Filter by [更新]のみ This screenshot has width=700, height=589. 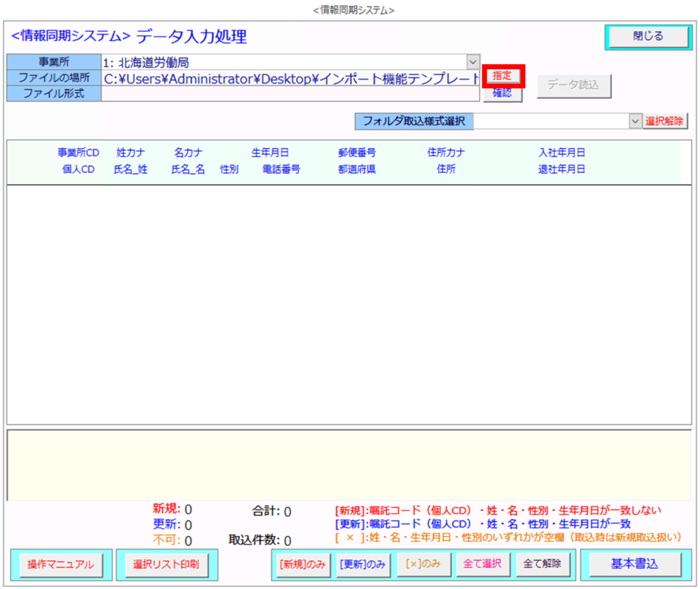pos(362,564)
